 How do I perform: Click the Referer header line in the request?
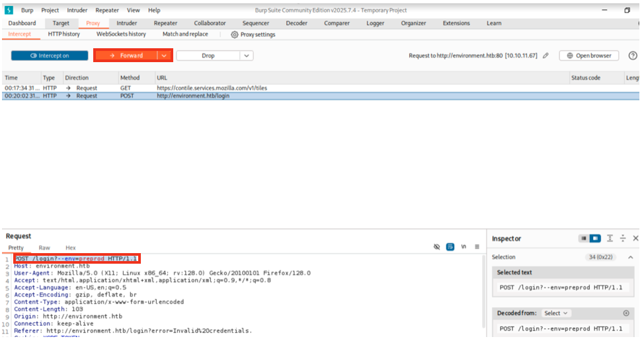(133, 330)
